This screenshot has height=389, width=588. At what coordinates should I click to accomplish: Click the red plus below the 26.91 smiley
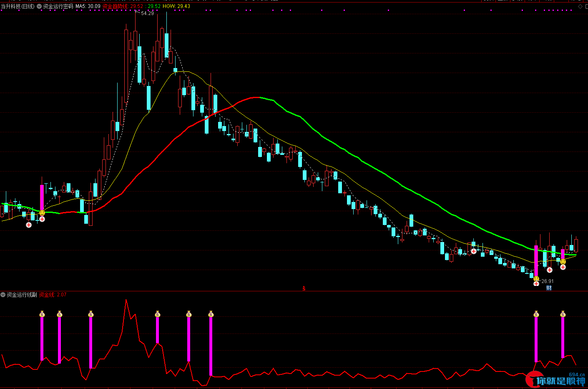[x=536, y=284]
